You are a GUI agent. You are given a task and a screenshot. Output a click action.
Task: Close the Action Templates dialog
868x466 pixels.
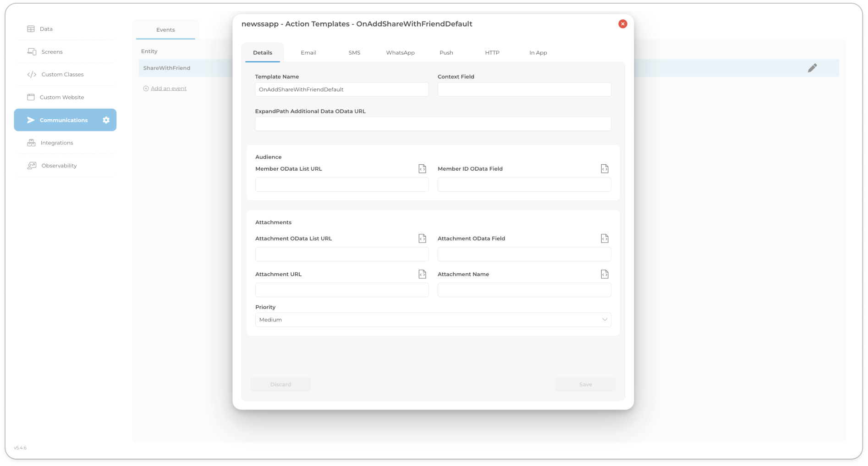pos(622,24)
